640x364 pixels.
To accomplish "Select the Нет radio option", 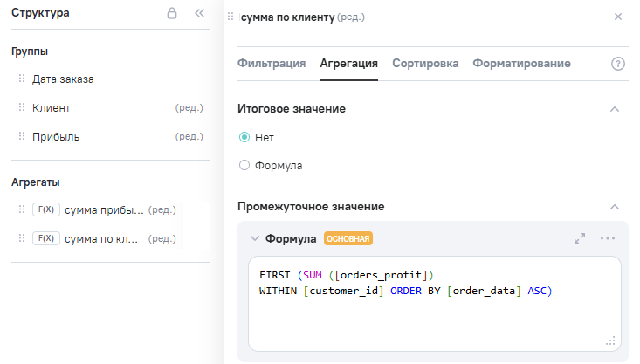I will [x=244, y=137].
